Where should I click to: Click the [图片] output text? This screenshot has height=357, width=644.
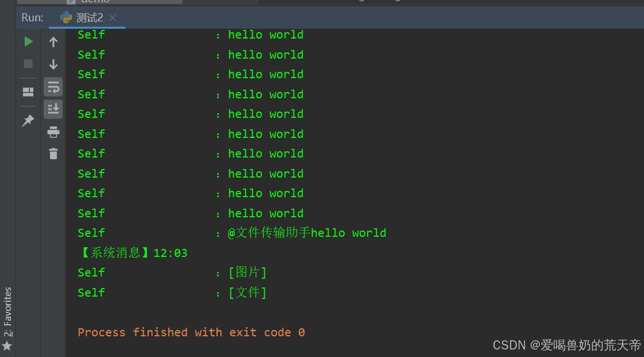click(x=248, y=272)
